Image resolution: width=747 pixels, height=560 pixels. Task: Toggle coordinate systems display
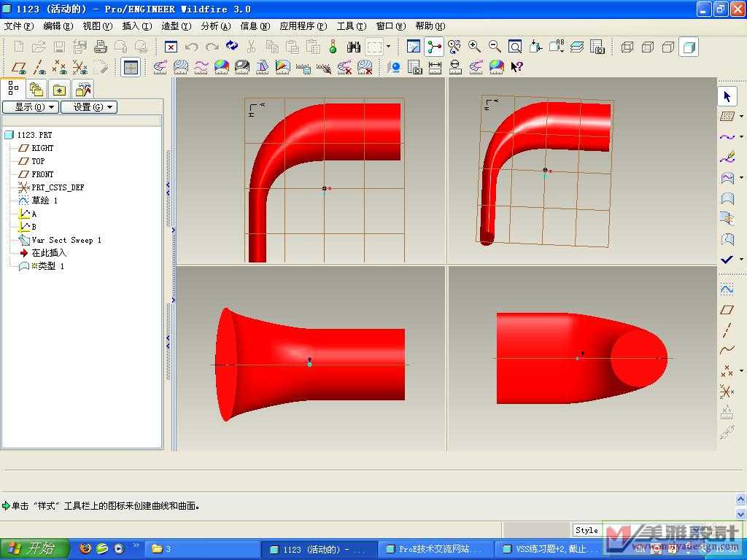pos(80,68)
